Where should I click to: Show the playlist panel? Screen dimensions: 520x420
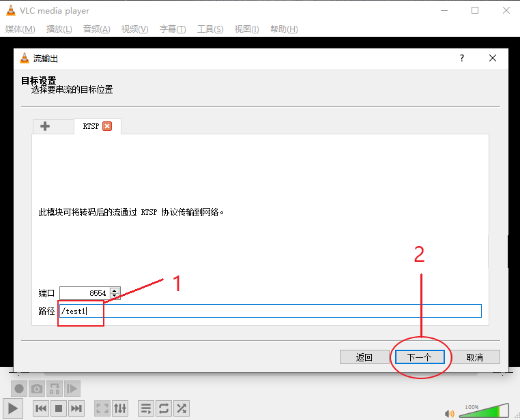pyautogui.click(x=146, y=408)
